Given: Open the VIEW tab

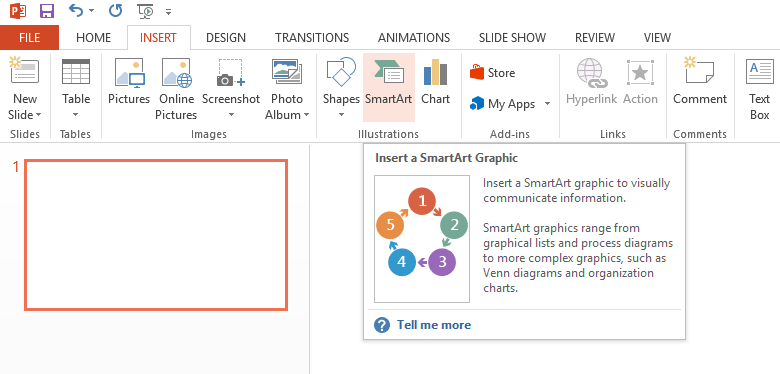Looking at the screenshot, I should (x=657, y=38).
